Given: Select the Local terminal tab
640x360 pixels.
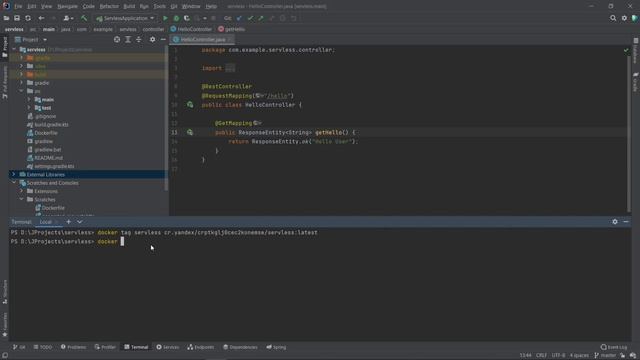Looking at the screenshot, I should click(46, 222).
